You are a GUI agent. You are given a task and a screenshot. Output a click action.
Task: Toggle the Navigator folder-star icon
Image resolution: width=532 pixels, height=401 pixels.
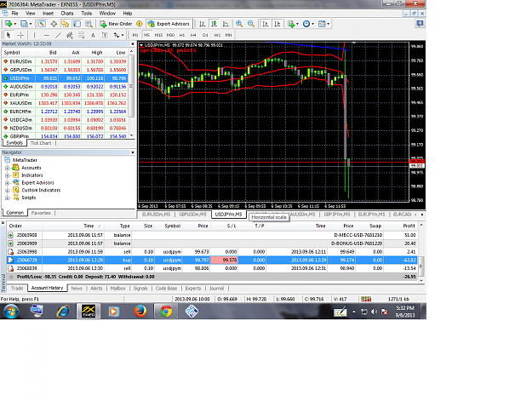point(66,24)
